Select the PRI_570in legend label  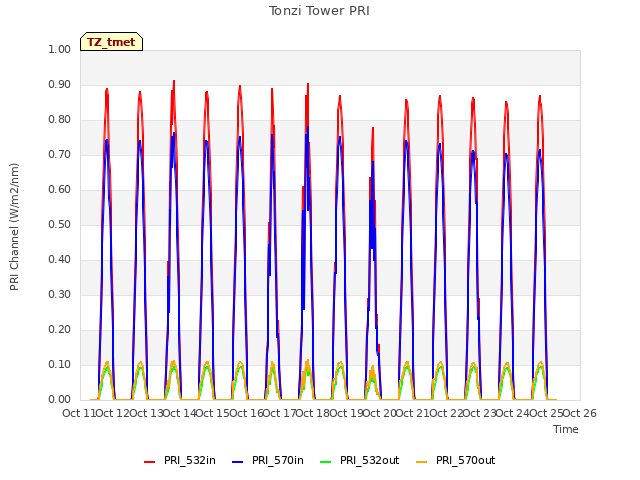pos(278,460)
